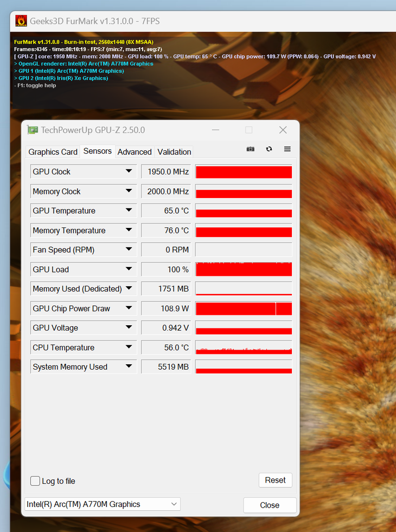
Task: Click the 1950.0 MHz GPU clock value
Action: click(x=166, y=172)
